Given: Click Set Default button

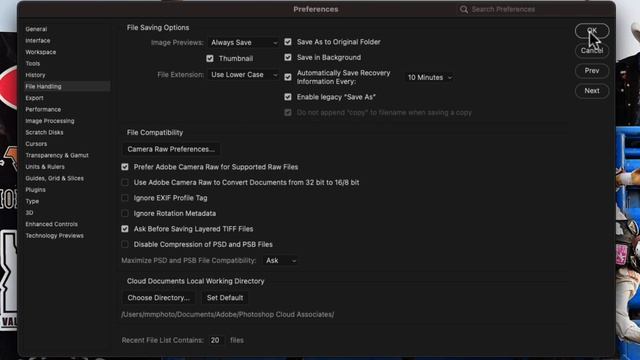Looking at the screenshot, I should (225, 298).
